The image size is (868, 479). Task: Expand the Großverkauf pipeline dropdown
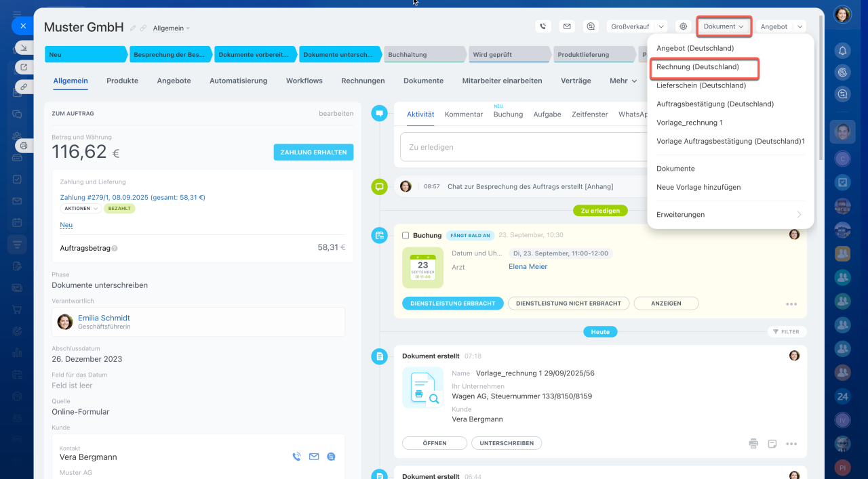pos(637,26)
